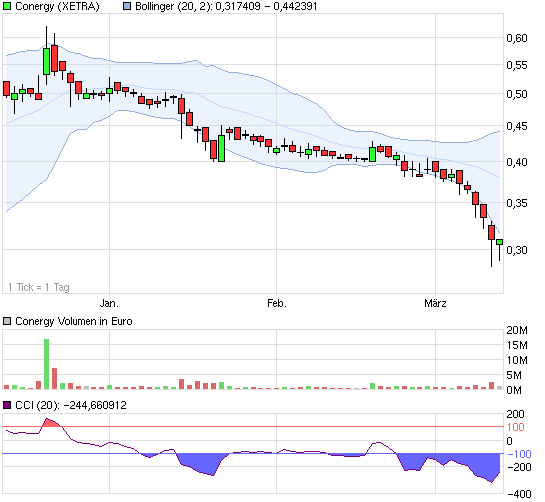Click the green Conergy (XETRA) legend swatch
545x502 pixels.
tap(7, 6)
